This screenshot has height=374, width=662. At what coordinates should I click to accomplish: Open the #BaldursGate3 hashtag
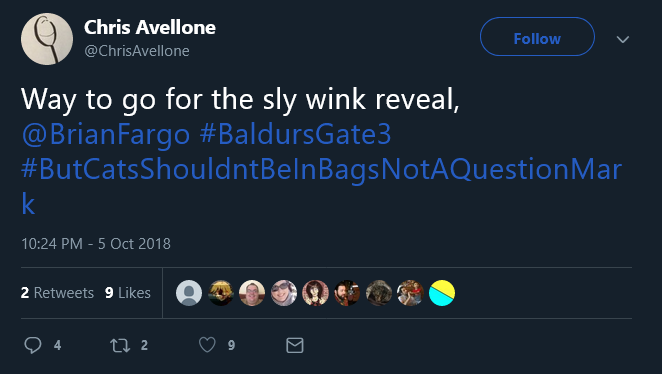295,134
